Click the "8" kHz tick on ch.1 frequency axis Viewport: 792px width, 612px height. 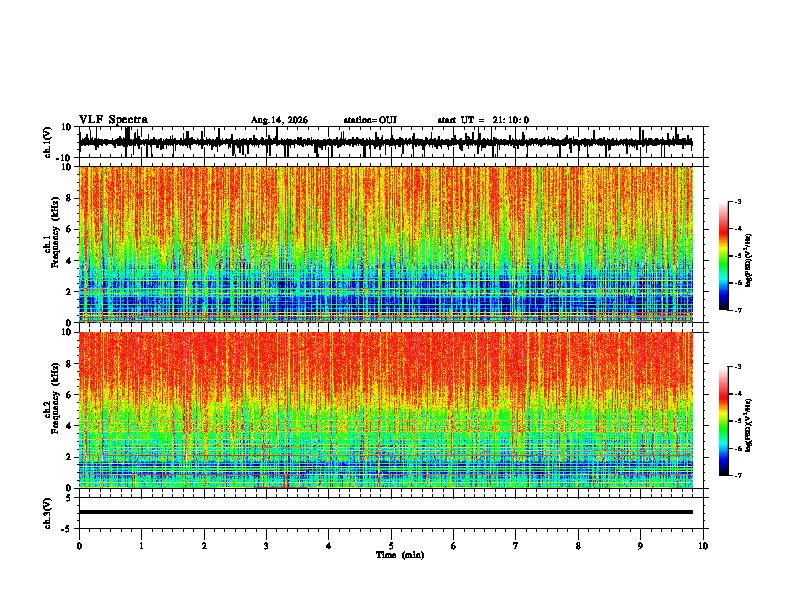click(70, 198)
